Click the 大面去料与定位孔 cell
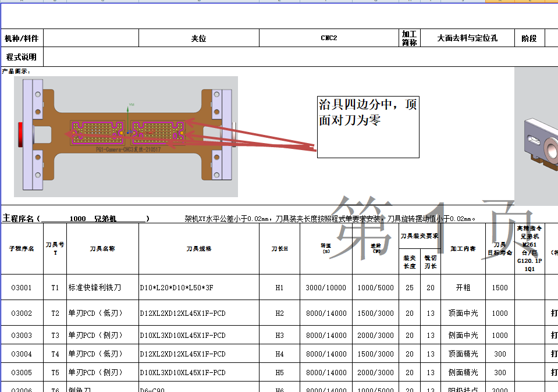 tap(468, 37)
